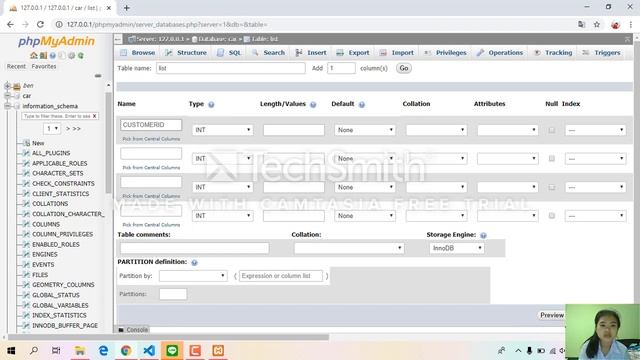
Task: Open the navigation panel settings gear icon
Action: [71, 56]
